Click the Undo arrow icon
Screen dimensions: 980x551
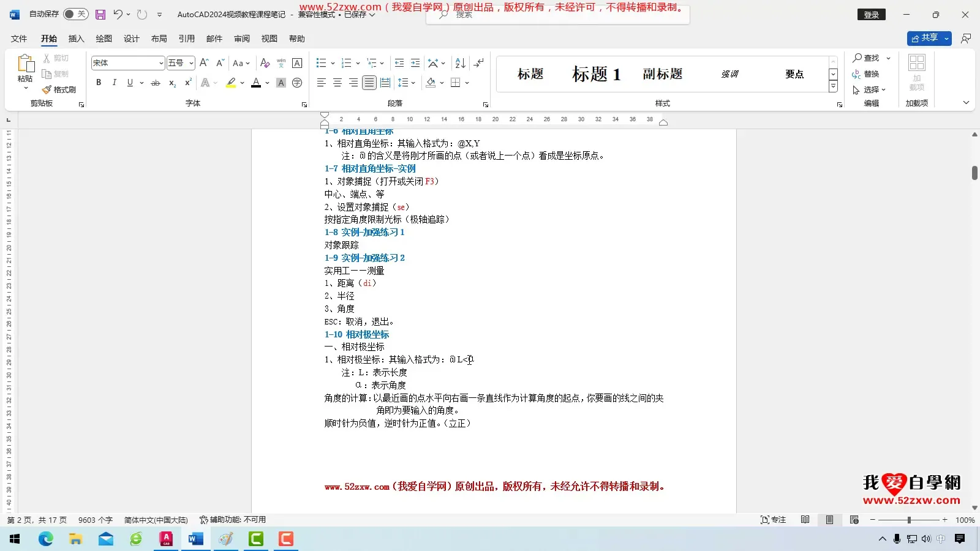pos(118,14)
